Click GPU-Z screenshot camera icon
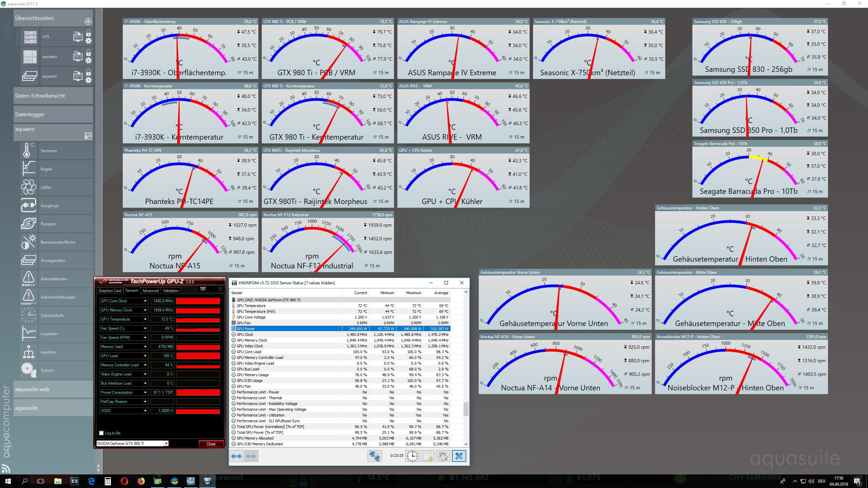868x488 pixels. coord(203,289)
